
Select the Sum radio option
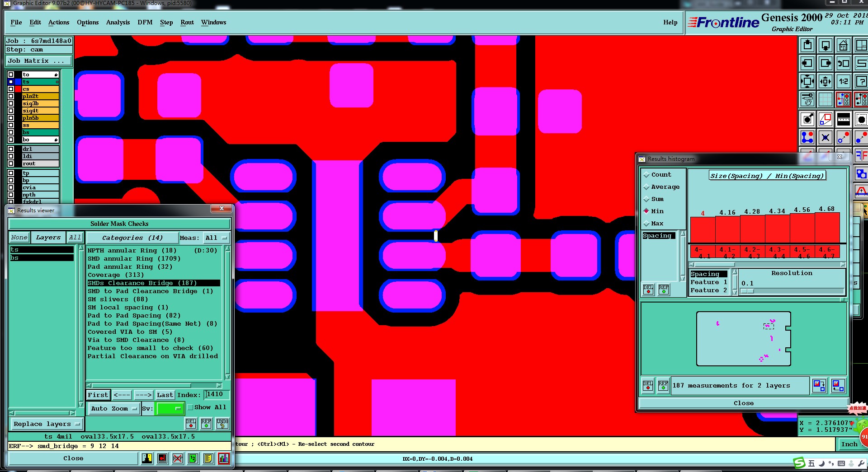(x=646, y=199)
